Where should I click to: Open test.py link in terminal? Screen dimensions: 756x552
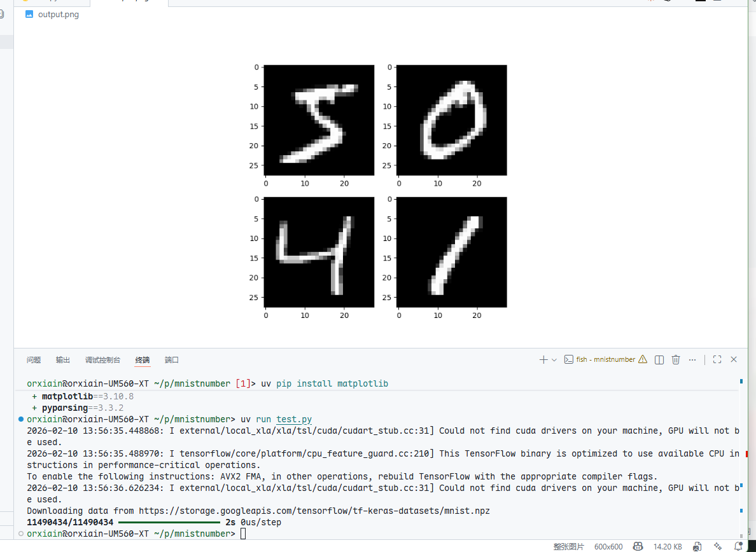(294, 419)
